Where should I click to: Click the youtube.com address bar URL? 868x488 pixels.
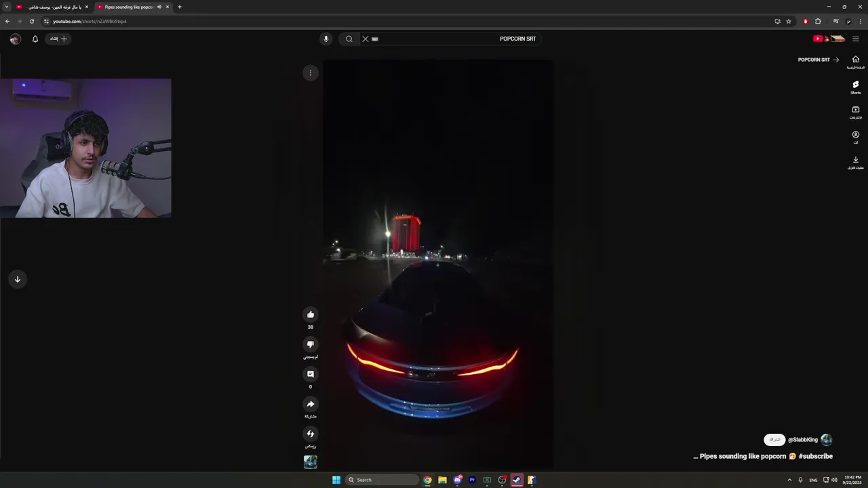[90, 21]
